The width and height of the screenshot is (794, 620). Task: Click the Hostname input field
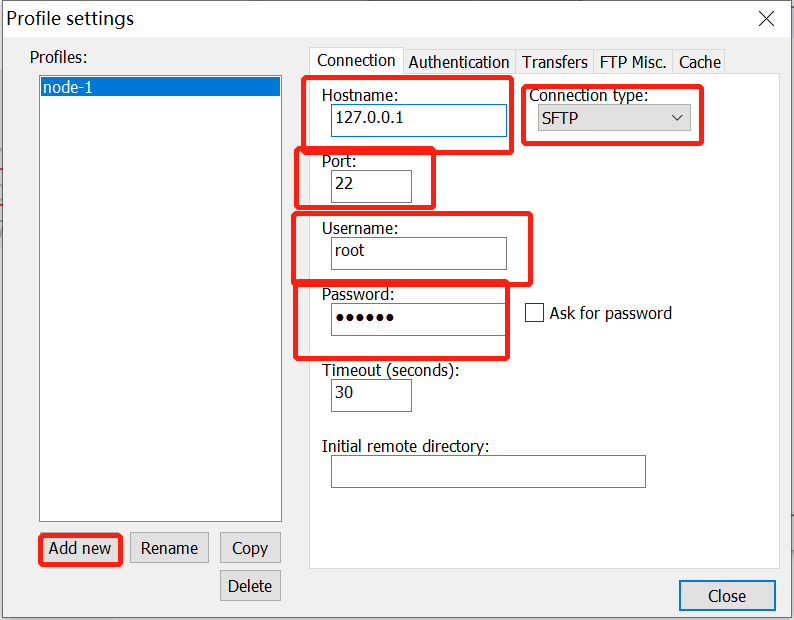[x=419, y=121]
